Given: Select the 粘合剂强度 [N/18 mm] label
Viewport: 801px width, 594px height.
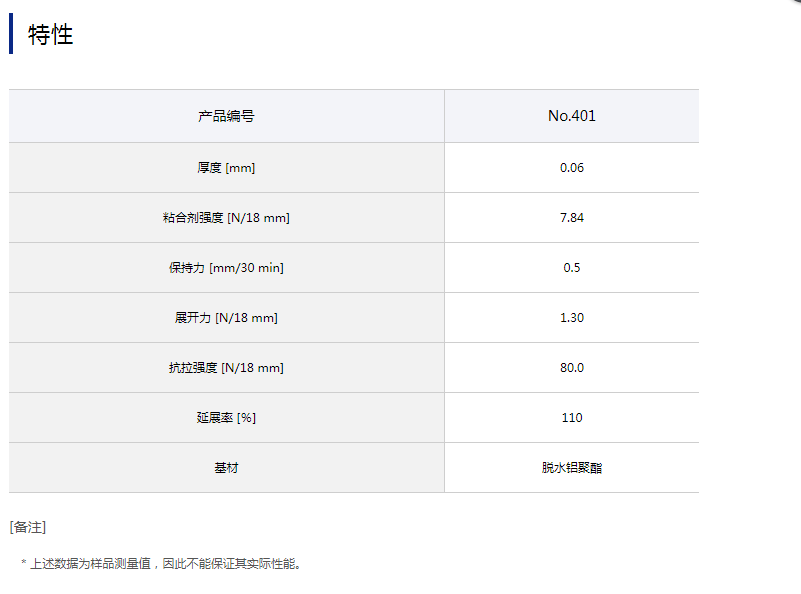Looking at the screenshot, I should coord(226,218).
